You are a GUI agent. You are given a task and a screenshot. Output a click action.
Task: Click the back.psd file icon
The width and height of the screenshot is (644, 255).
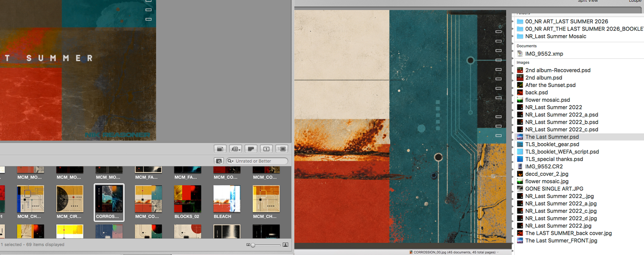[x=520, y=92]
